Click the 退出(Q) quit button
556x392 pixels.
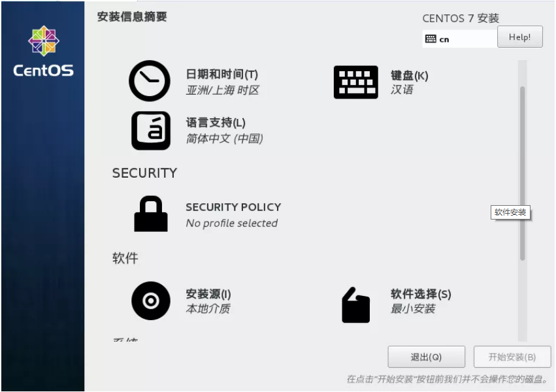426,357
